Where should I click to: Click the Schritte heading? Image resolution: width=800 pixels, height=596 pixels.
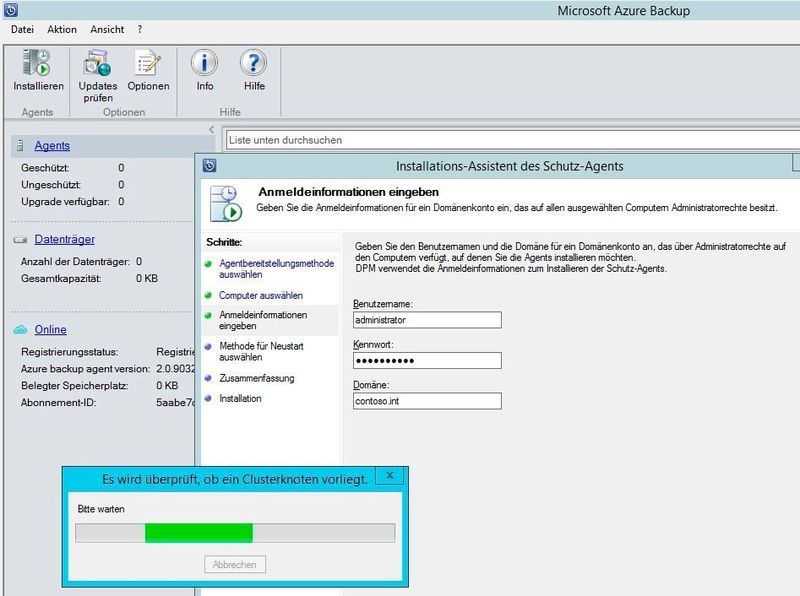click(x=224, y=242)
